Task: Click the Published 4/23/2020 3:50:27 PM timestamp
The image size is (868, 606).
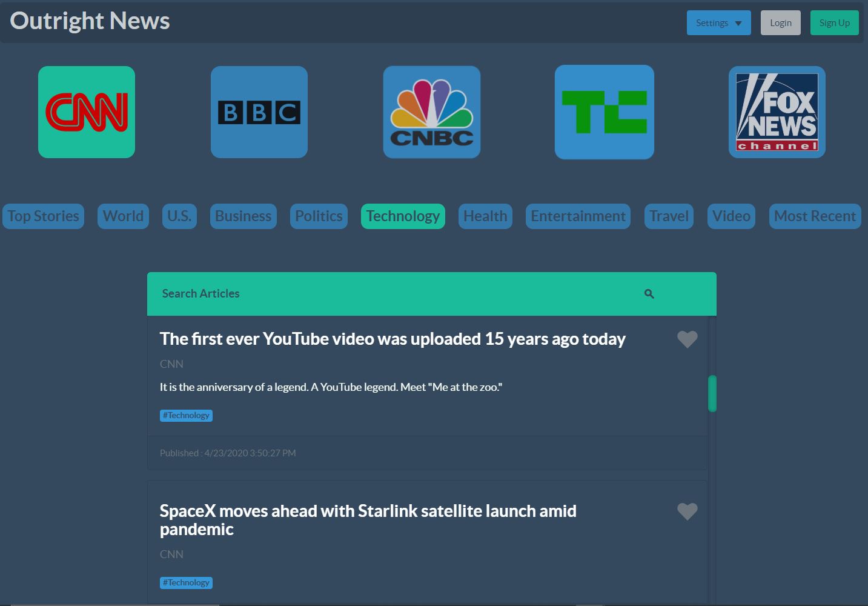Action: (x=228, y=453)
